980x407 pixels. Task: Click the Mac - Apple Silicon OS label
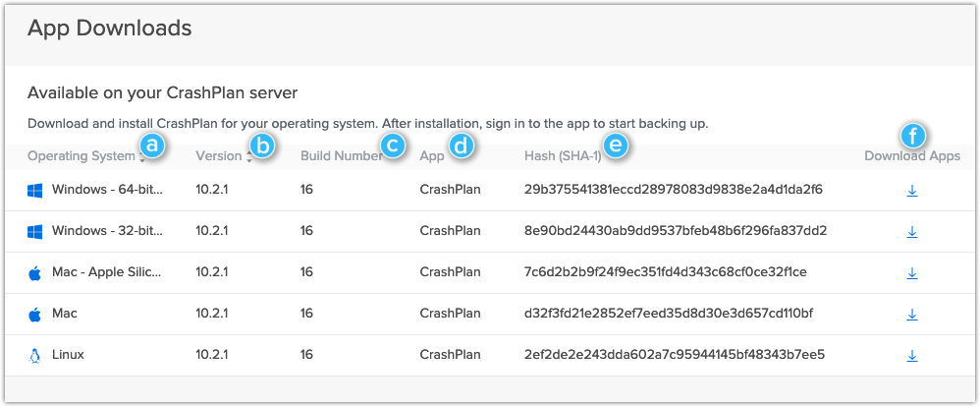[x=107, y=272]
